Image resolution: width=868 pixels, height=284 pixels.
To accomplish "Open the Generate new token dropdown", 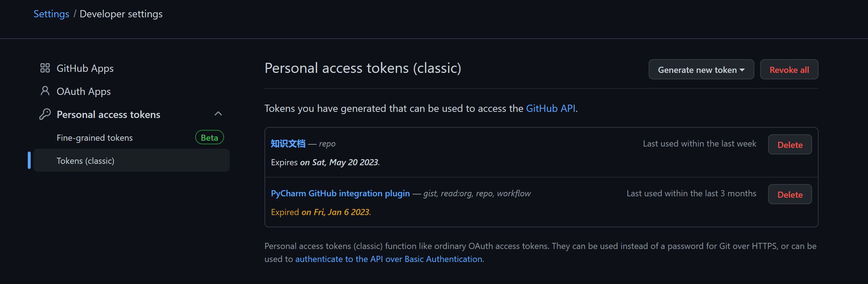I will [x=697, y=70].
